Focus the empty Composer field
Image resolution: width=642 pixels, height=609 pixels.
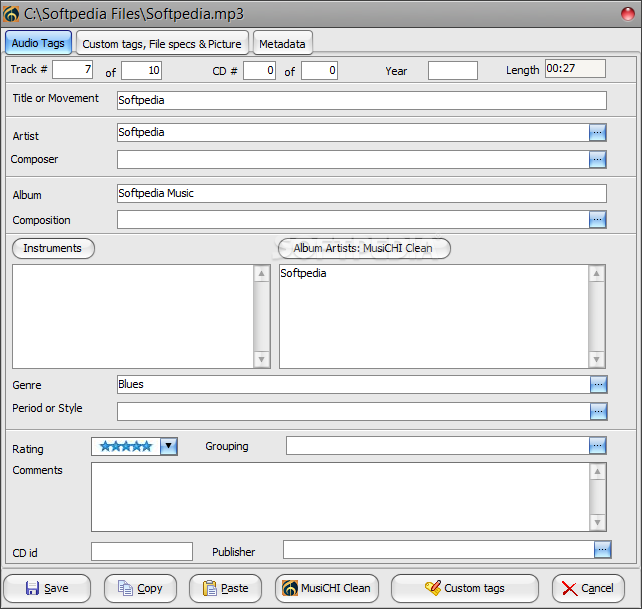[x=353, y=159]
